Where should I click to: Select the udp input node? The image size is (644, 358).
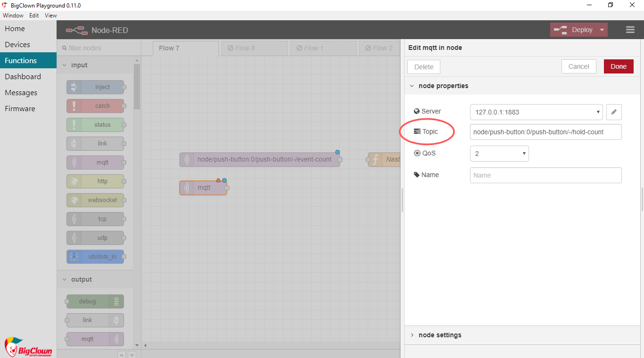pos(95,238)
